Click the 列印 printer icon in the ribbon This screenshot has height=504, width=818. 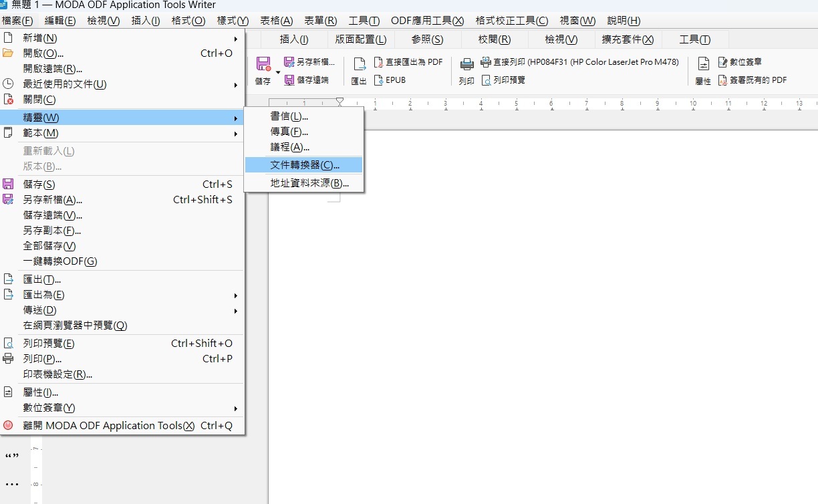466,66
